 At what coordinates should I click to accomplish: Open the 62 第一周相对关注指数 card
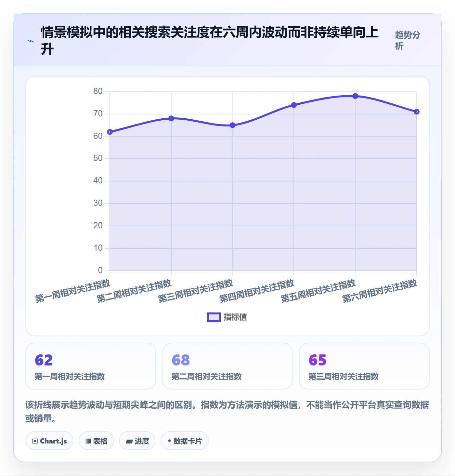click(x=91, y=366)
